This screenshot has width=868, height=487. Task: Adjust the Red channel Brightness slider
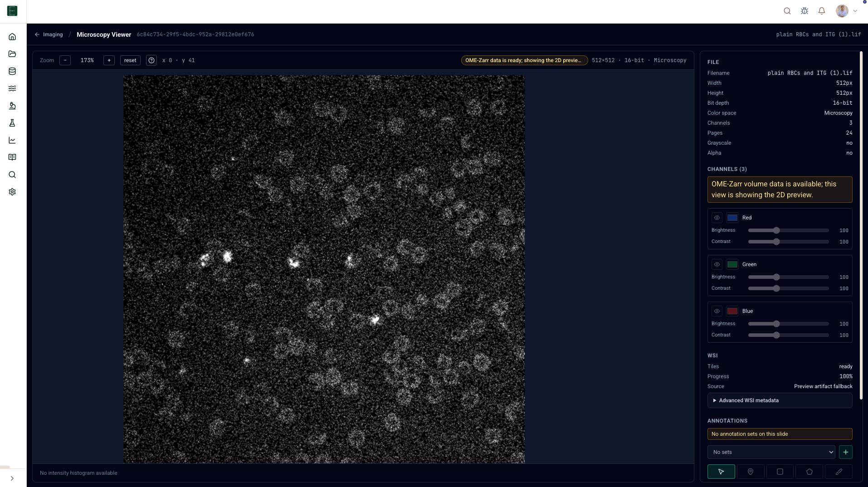click(789, 230)
